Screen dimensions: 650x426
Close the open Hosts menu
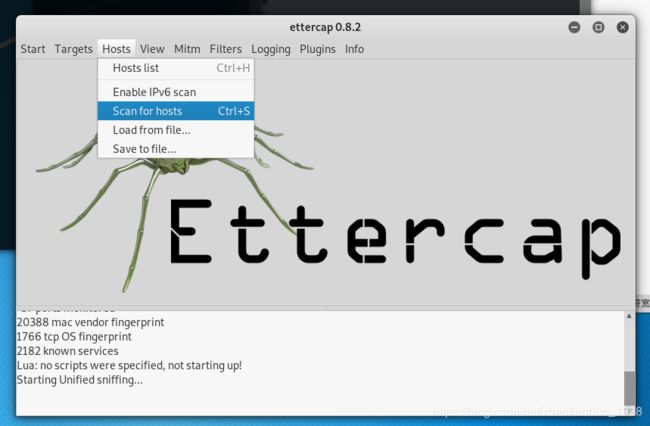coord(116,49)
